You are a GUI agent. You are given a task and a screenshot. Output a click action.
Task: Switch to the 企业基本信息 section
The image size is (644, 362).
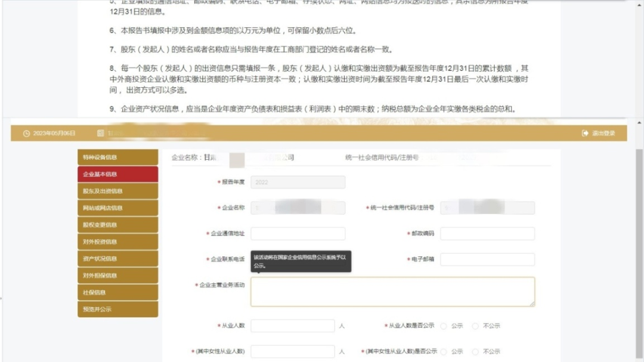coord(117,174)
